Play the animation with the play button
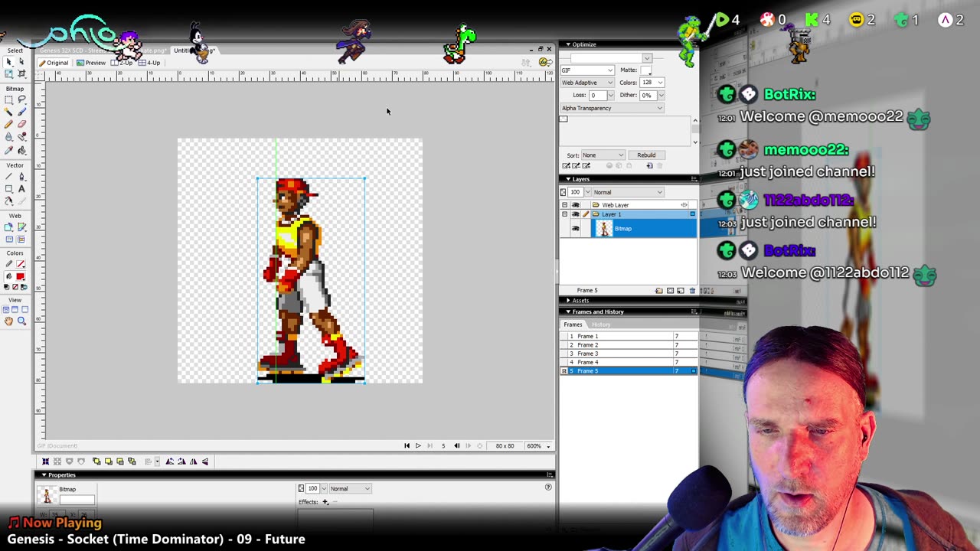 coord(418,446)
